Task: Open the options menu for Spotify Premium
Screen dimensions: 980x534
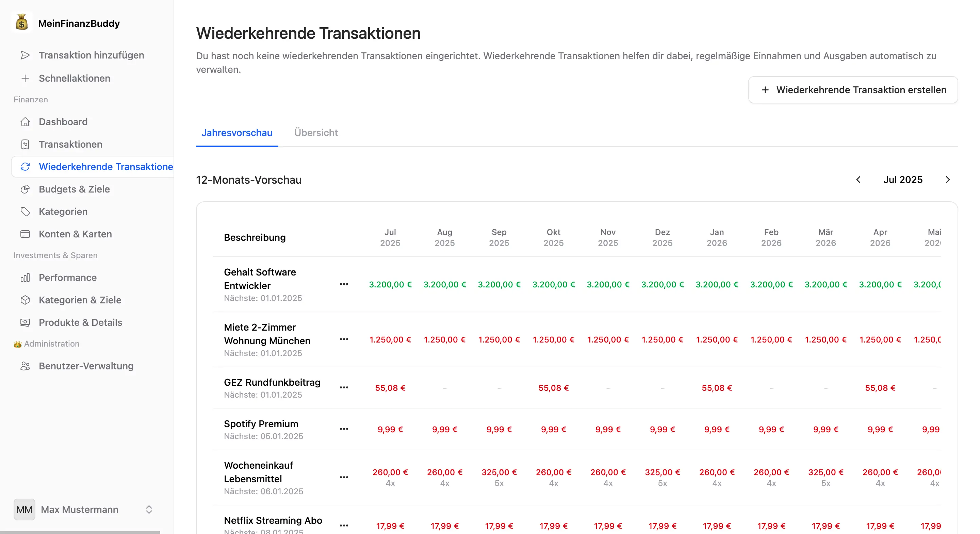Action: pyautogui.click(x=344, y=429)
